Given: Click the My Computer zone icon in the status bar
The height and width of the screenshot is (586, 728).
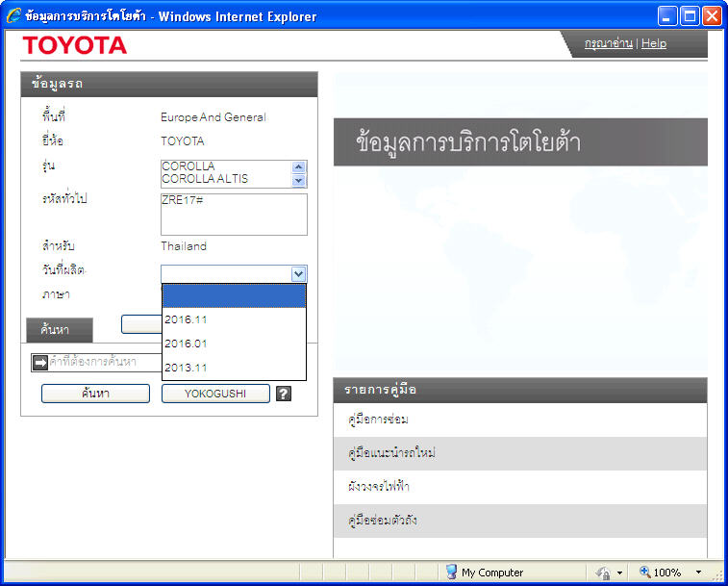Looking at the screenshot, I should click(451, 573).
